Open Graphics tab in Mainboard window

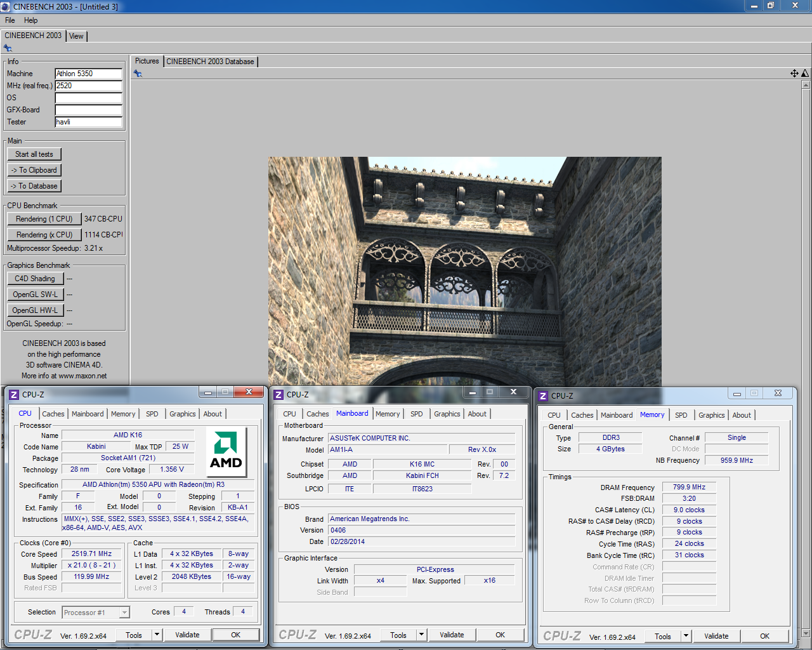447,414
